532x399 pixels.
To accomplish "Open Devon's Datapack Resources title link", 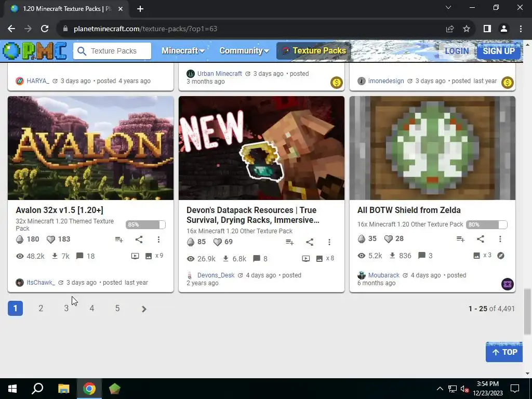I will 253,215.
